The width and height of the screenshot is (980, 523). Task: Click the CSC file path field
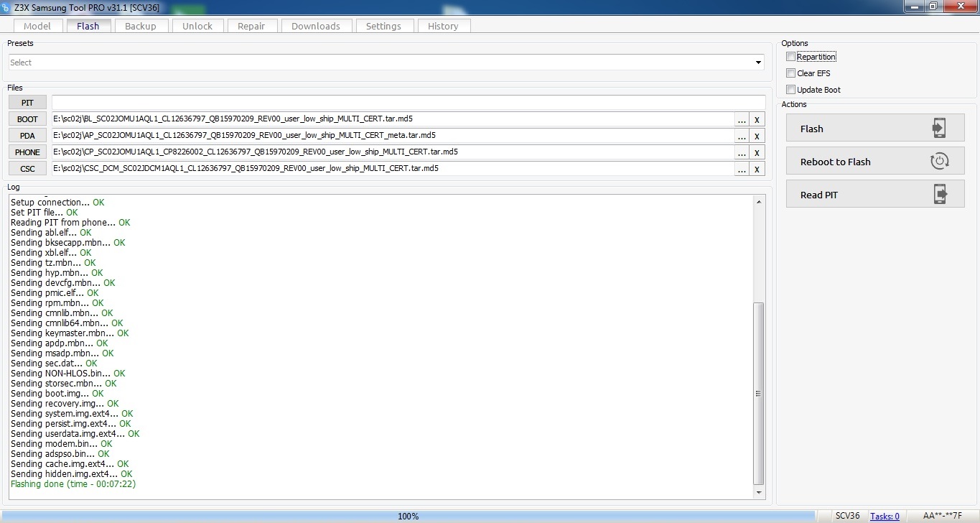pyautogui.click(x=393, y=169)
